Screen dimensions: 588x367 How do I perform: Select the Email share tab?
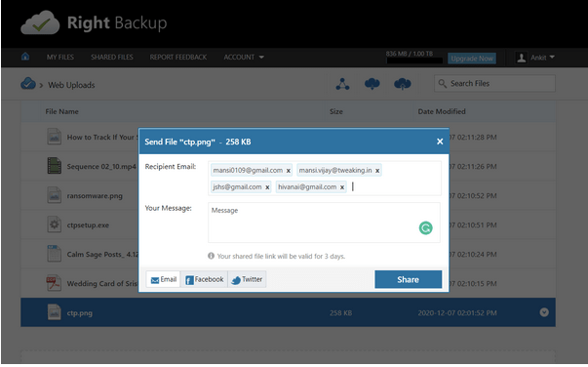(163, 279)
